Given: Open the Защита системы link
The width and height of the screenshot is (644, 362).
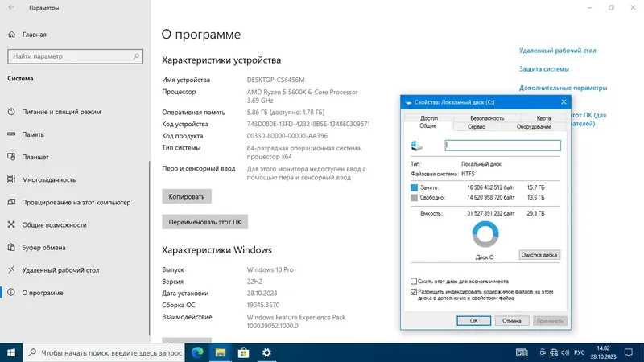Looking at the screenshot, I should (x=544, y=69).
